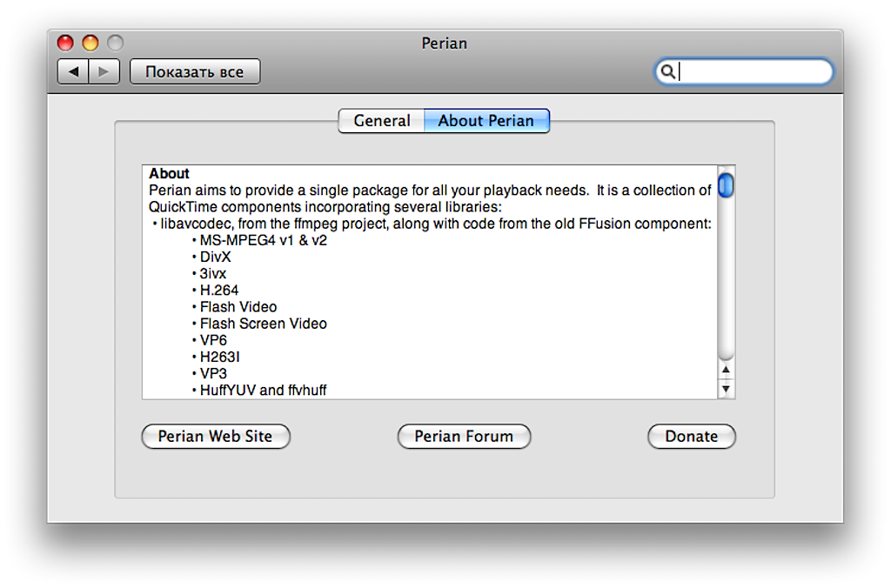The height and width of the screenshot is (588, 891).
Task: Open the Perian Web Site
Action: (x=215, y=437)
